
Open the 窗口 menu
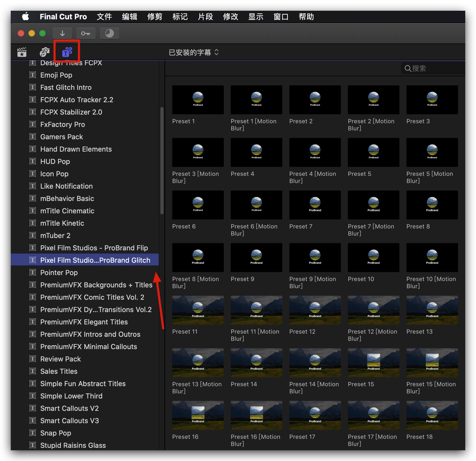click(x=281, y=17)
